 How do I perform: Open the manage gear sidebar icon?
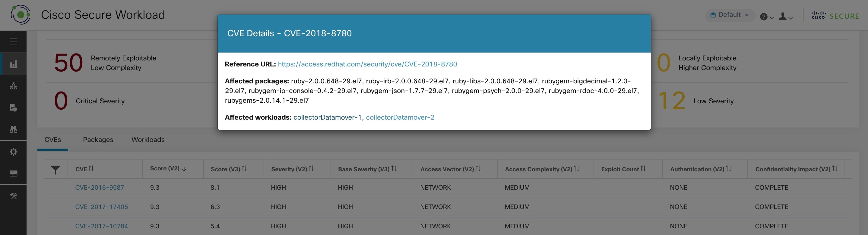[14, 152]
